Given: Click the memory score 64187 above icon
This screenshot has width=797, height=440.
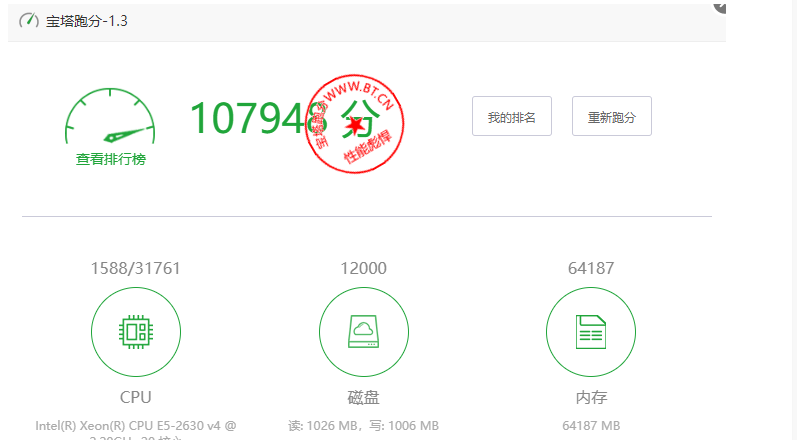Looking at the screenshot, I should point(590,268).
